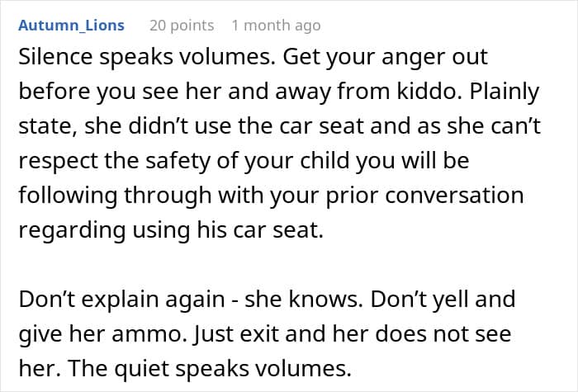
Task: Click the word Plainly in second line
Action: 505,92
